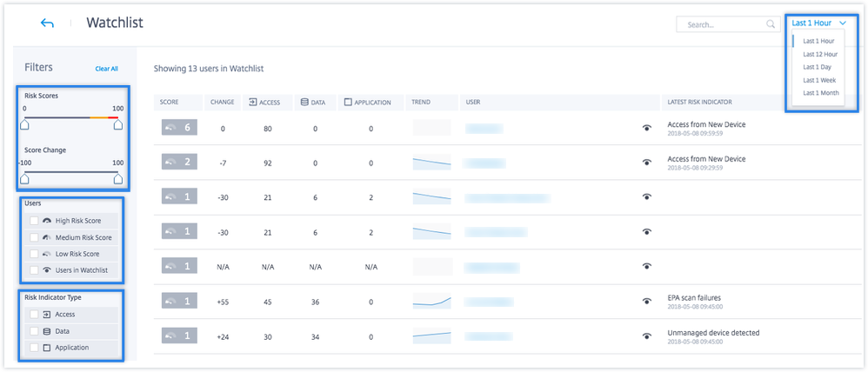Click watchlist eye icon for EPA scan failures row
Screen dimensions: 868x372
point(646,301)
